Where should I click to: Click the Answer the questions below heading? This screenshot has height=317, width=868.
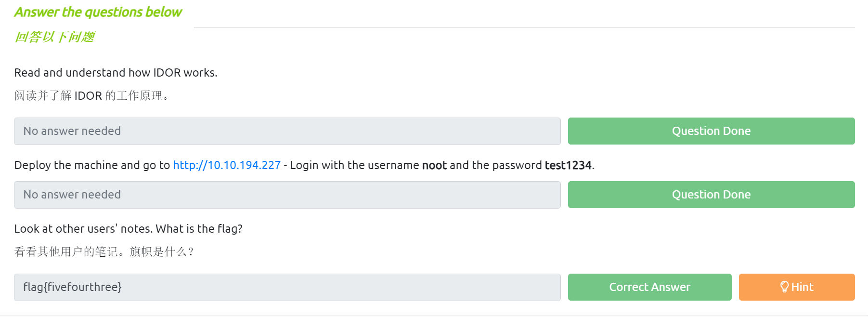(98, 12)
